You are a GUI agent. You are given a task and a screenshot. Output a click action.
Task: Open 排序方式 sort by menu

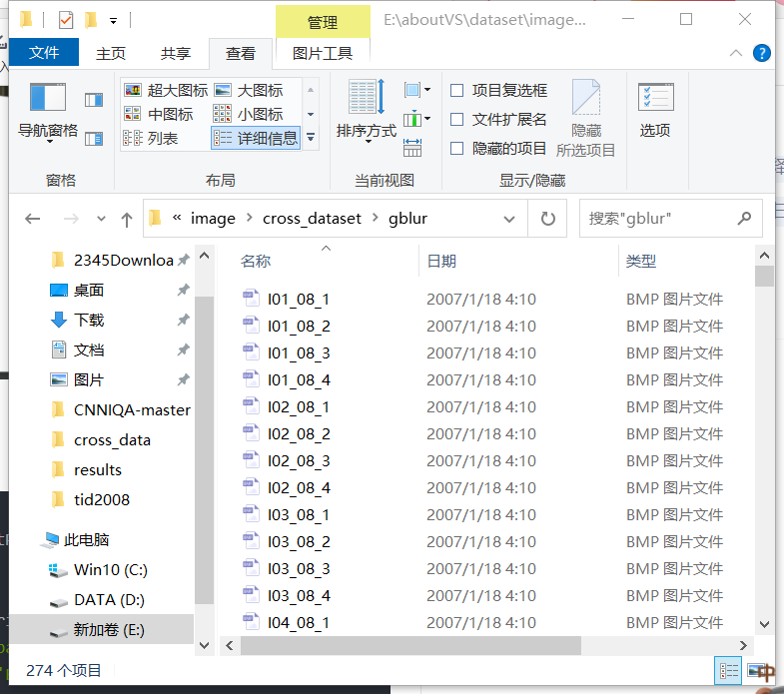point(367,112)
